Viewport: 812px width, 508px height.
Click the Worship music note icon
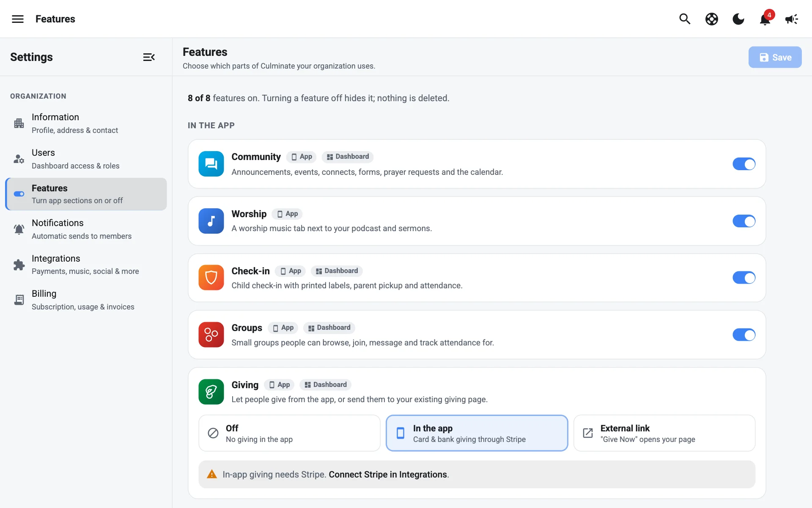tap(211, 221)
